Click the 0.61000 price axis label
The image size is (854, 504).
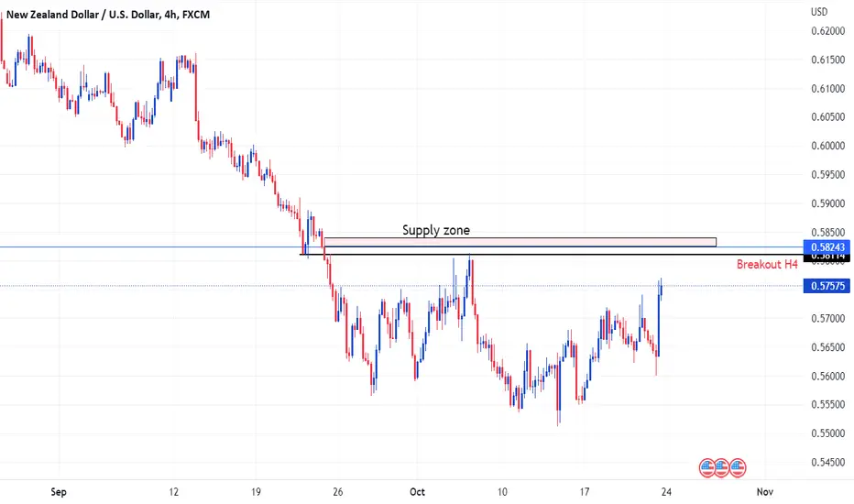click(827, 89)
